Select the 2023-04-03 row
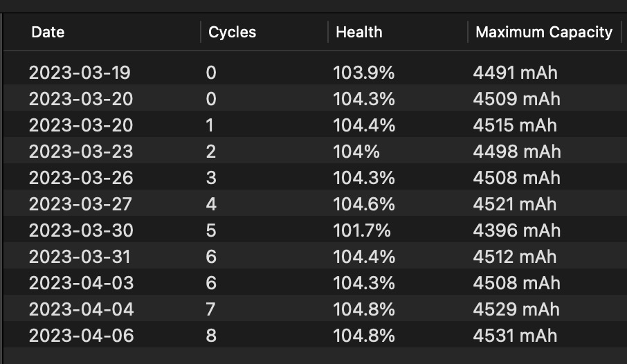Screen dimensions: 627x364 pos(315,283)
